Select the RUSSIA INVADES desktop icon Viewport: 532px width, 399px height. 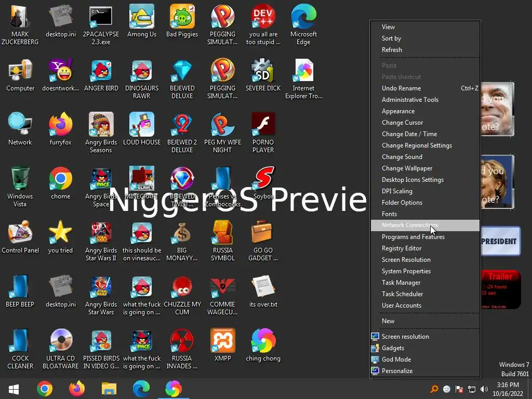coord(182,349)
